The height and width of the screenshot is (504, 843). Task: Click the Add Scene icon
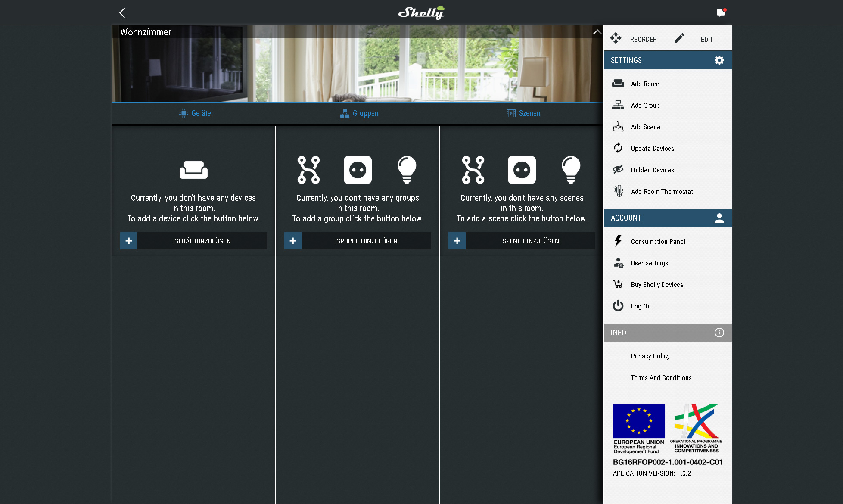(x=618, y=126)
